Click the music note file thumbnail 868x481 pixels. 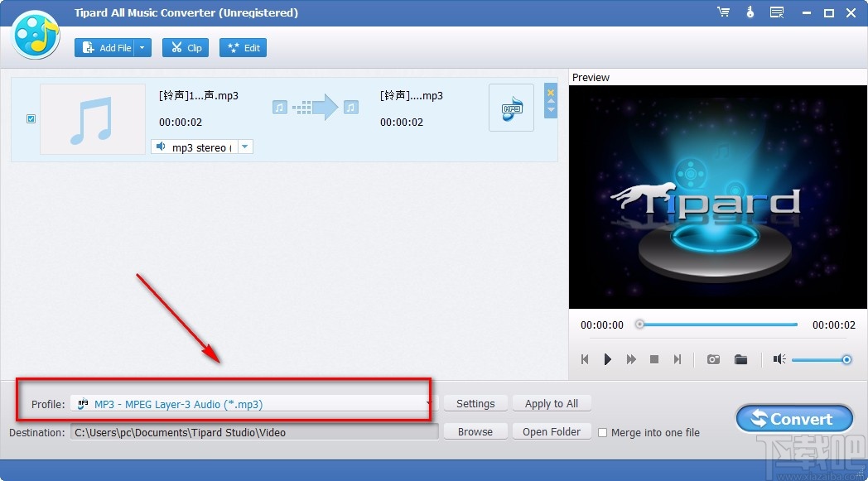point(93,119)
